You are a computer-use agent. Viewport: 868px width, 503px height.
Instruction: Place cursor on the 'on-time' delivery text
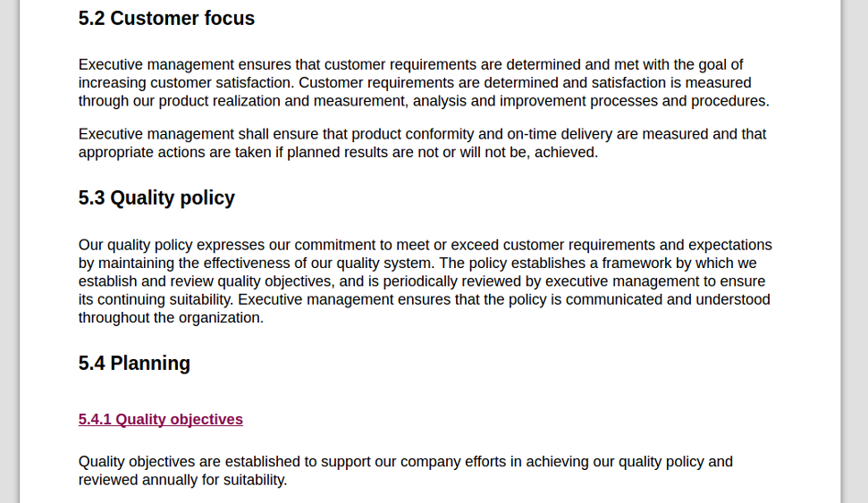tap(531, 134)
